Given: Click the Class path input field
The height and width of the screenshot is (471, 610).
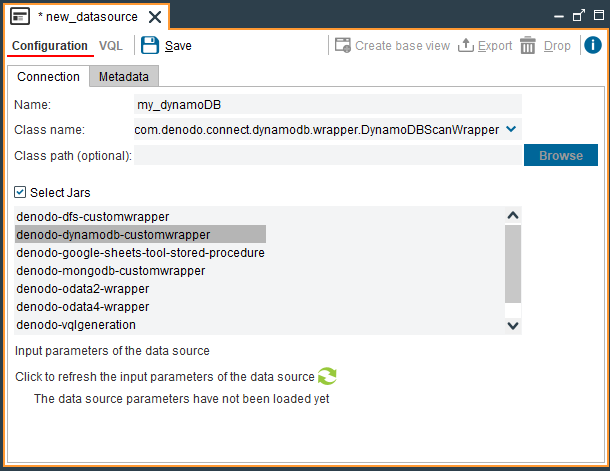Looking at the screenshot, I should (328, 155).
